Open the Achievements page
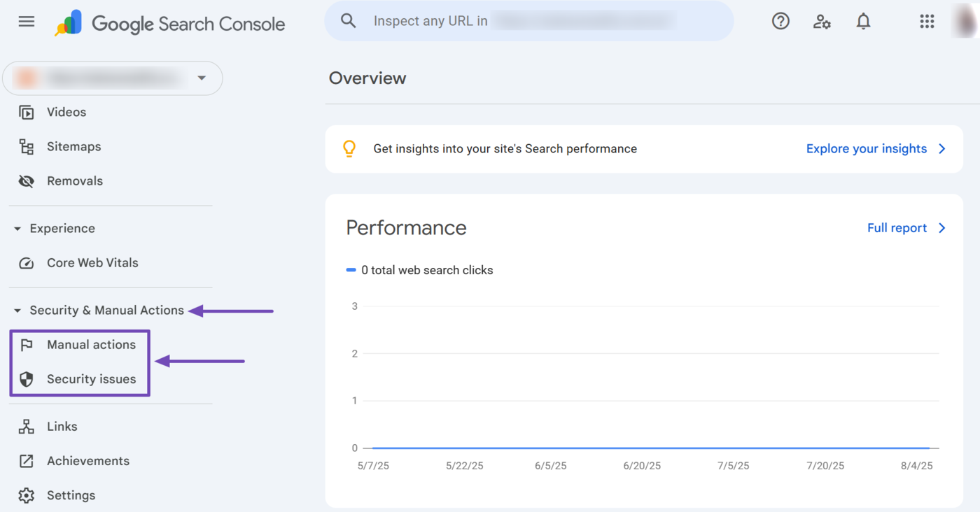The width and height of the screenshot is (980, 512). tap(87, 461)
